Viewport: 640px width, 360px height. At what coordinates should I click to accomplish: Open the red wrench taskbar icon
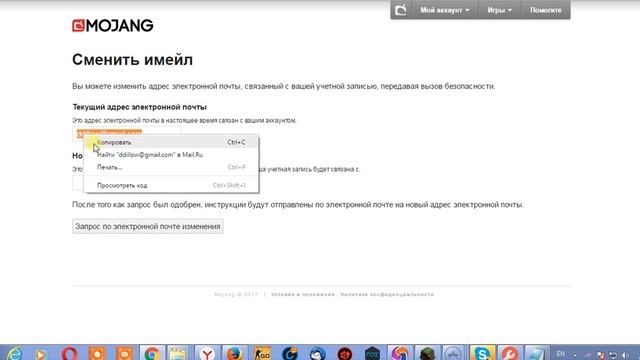[510, 353]
